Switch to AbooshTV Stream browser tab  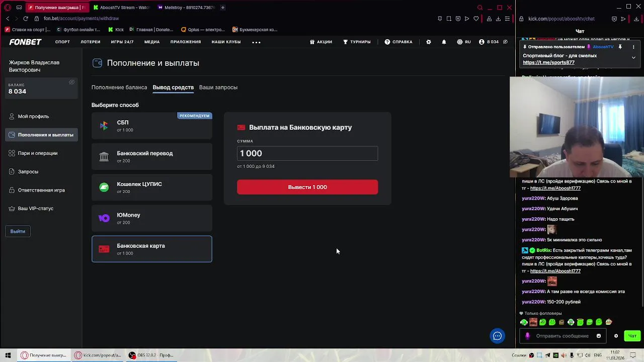pos(121,8)
